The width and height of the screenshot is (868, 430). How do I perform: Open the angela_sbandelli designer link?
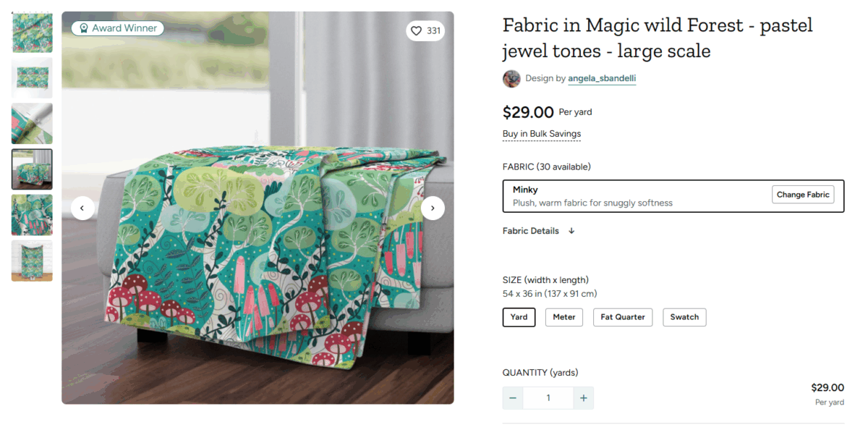tap(602, 78)
